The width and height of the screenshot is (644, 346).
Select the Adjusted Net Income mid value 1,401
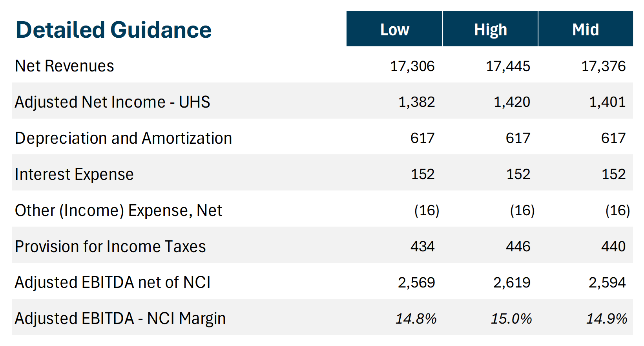click(607, 102)
